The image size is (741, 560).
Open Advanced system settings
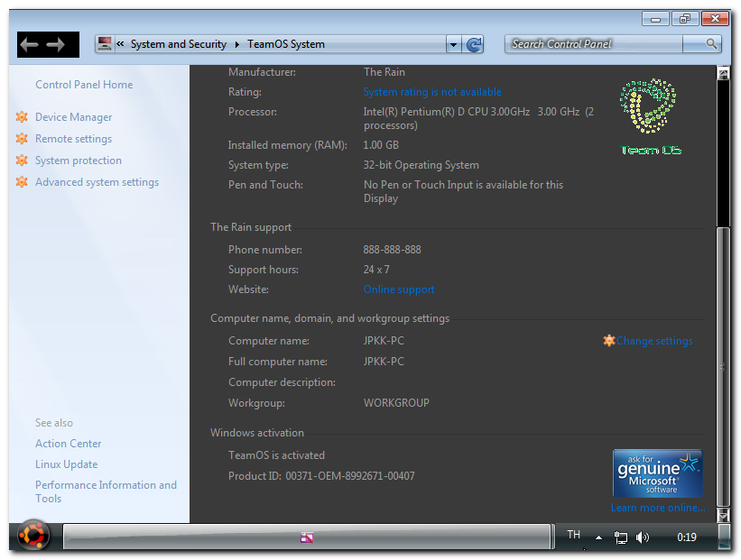(x=97, y=182)
